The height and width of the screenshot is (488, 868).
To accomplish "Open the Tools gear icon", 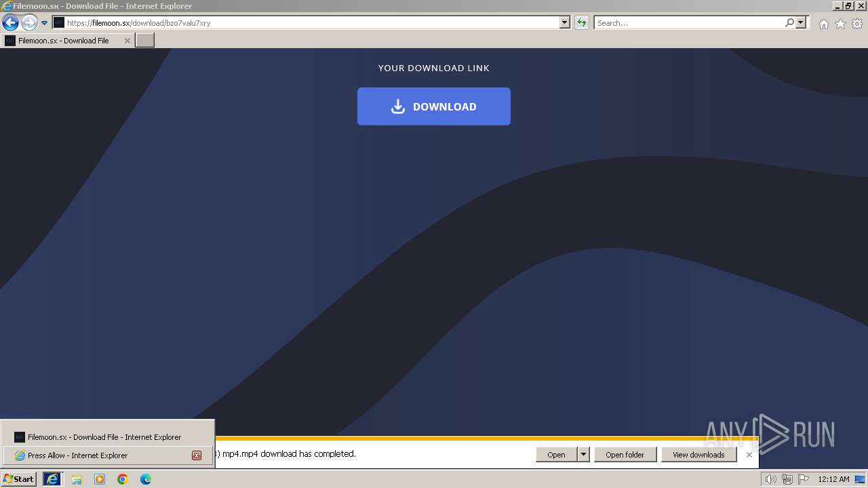I will pyautogui.click(x=857, y=24).
